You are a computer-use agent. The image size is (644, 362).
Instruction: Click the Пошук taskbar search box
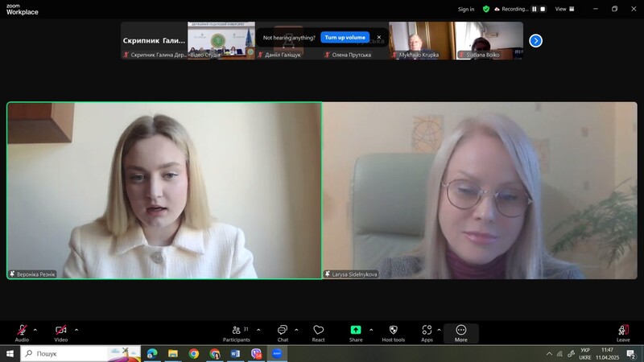click(80, 353)
